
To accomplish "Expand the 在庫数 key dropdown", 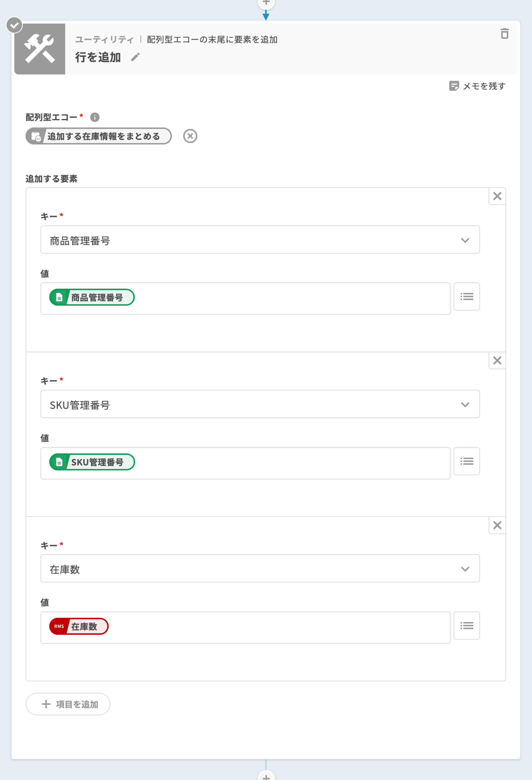I will 465,569.
